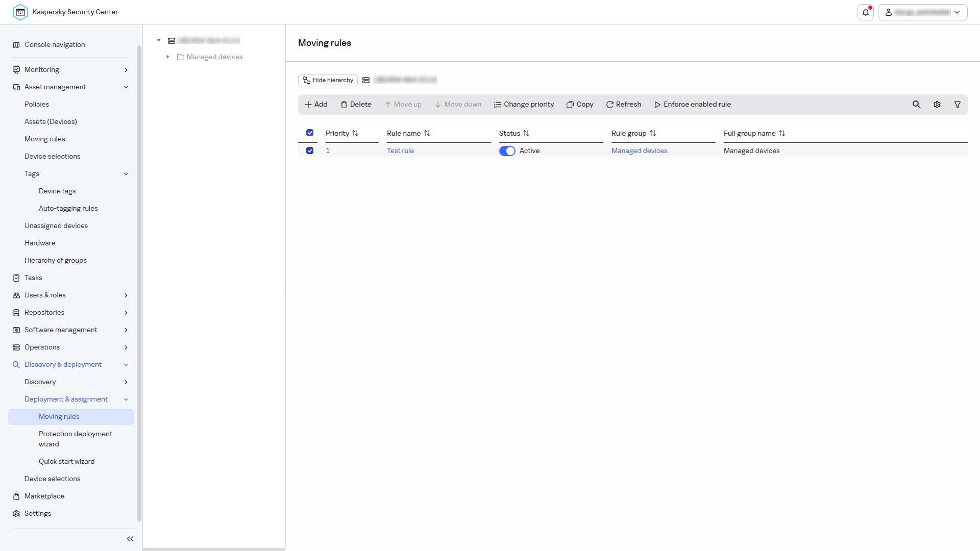980x551 pixels.
Task: Click the server icon beside Hide hierarchy
Action: pos(366,80)
